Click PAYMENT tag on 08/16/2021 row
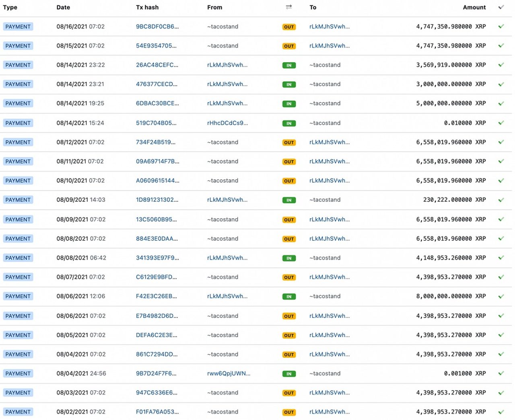Screen dimensions: 515x420 tap(18, 27)
